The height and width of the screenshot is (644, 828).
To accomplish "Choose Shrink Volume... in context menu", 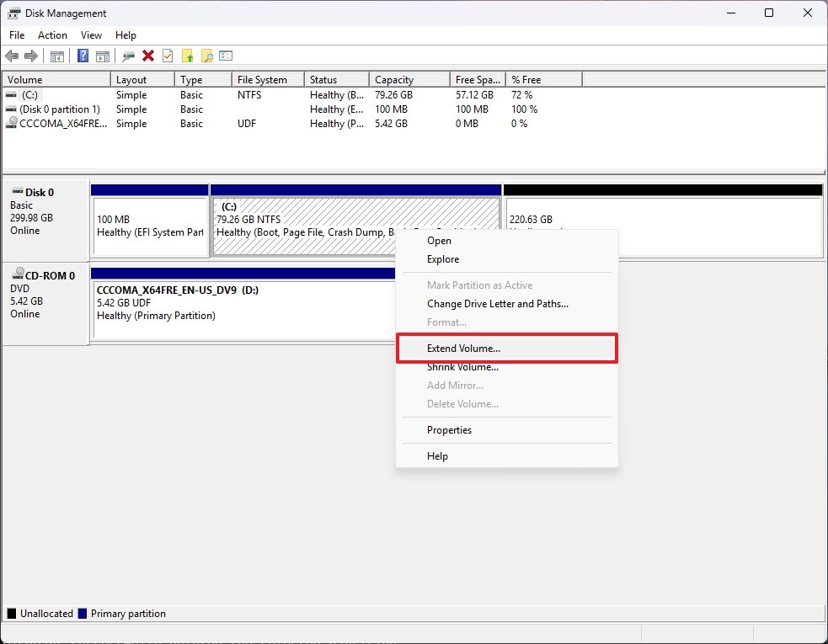I will point(462,367).
